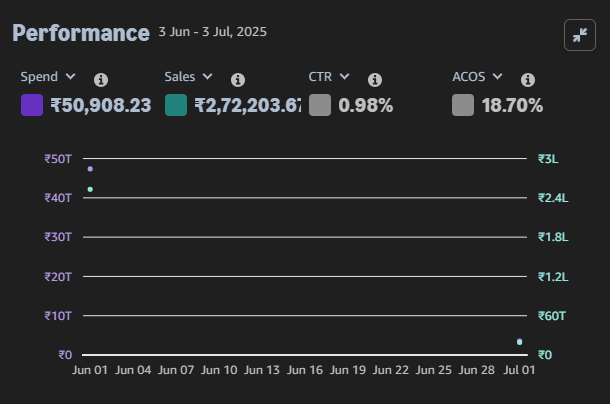Click the info icon next to Spend

(101, 80)
